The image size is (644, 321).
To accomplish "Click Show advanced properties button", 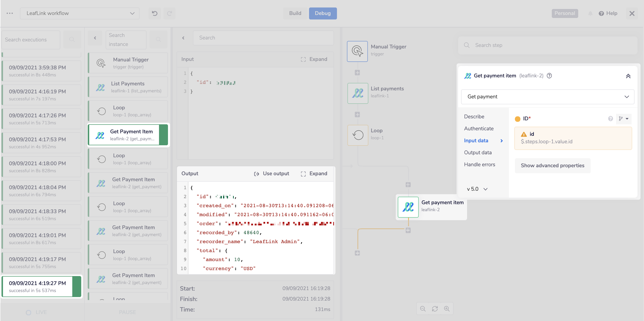I will point(552,165).
